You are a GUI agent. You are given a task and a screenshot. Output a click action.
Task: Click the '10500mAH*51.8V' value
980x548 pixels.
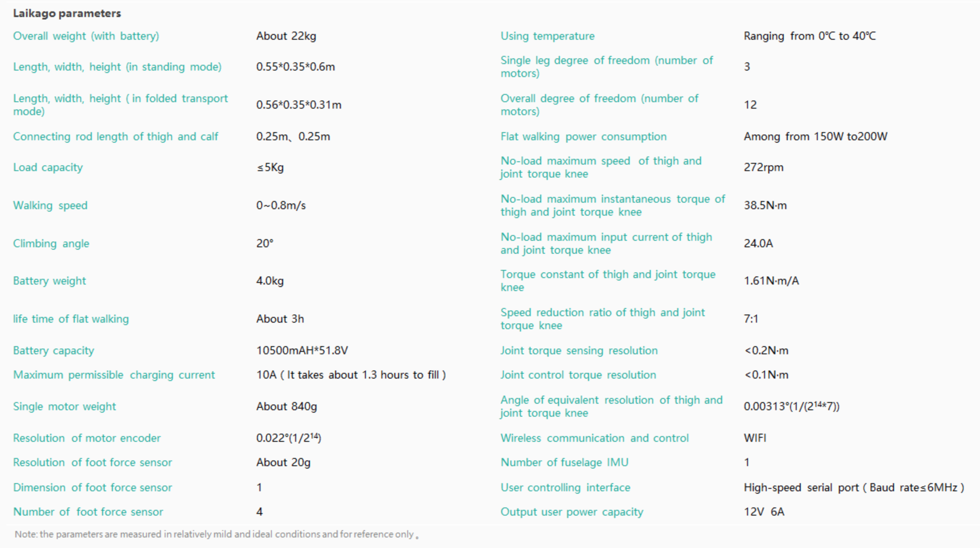302,351
